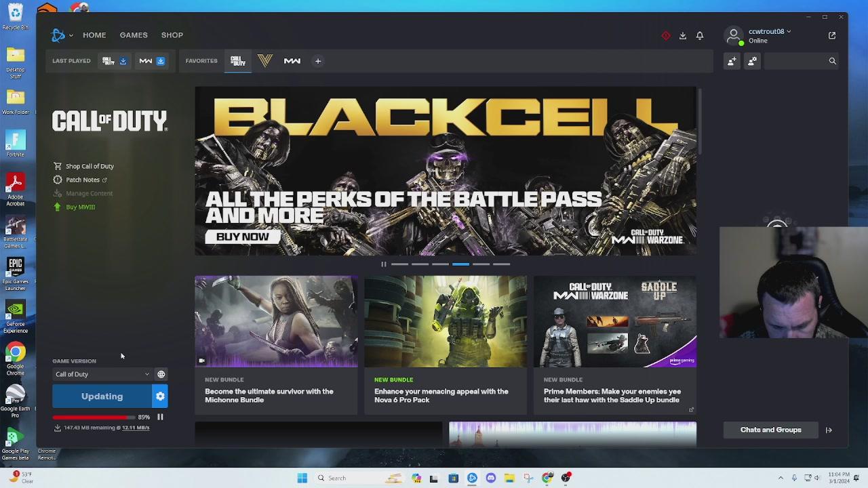
Task: Click download icon beside Last Played Call of Duty
Action: click(x=123, y=61)
